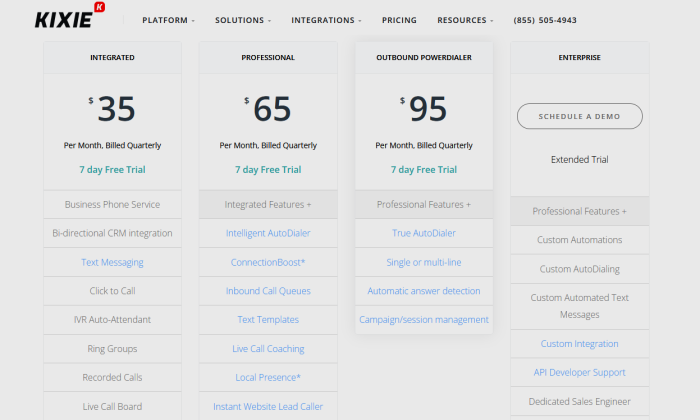Click the Live Call Board row
Image resolution: width=700 pixels, height=420 pixels.
coord(112,407)
